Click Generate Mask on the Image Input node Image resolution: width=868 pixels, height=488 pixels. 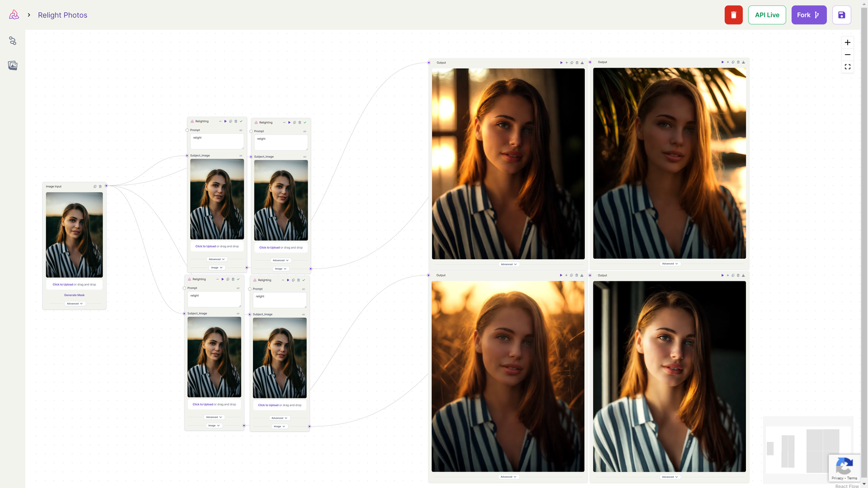click(74, 295)
